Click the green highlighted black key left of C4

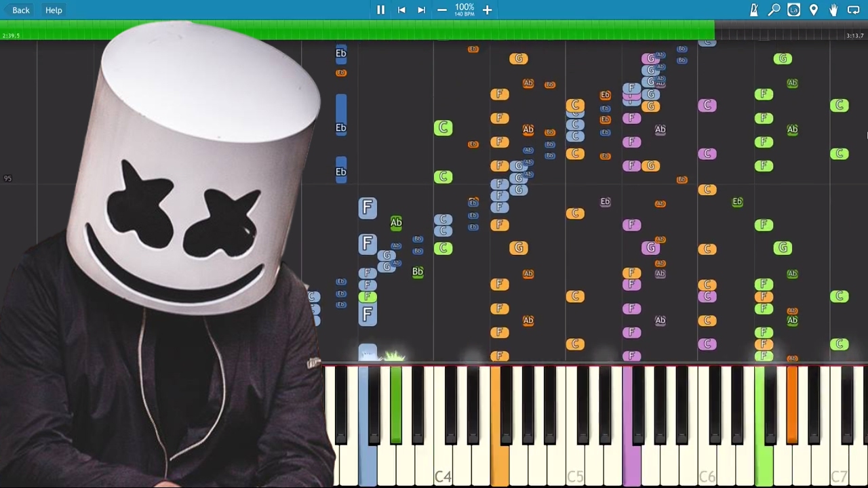point(396,405)
